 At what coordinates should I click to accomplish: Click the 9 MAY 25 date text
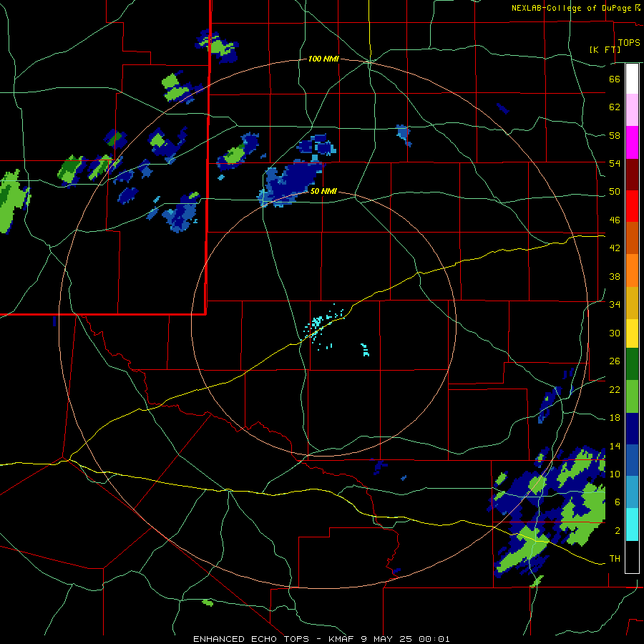[387, 639]
